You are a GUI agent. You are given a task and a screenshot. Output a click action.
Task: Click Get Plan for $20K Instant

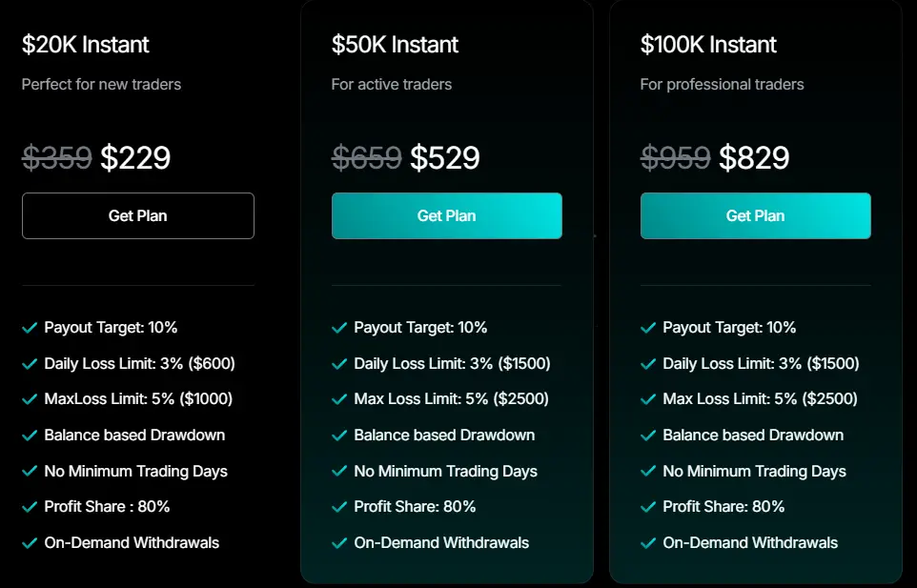pyautogui.click(x=138, y=215)
